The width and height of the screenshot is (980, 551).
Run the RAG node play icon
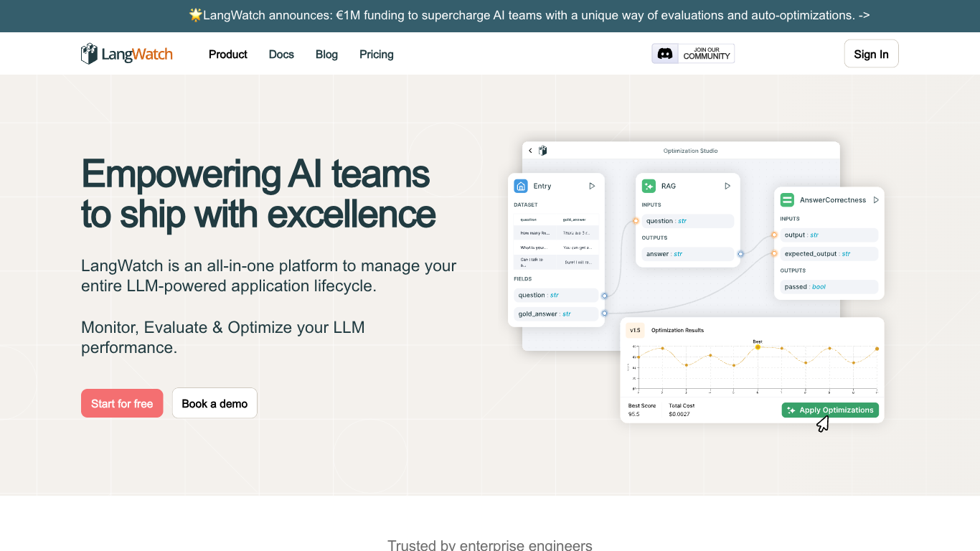pos(727,186)
